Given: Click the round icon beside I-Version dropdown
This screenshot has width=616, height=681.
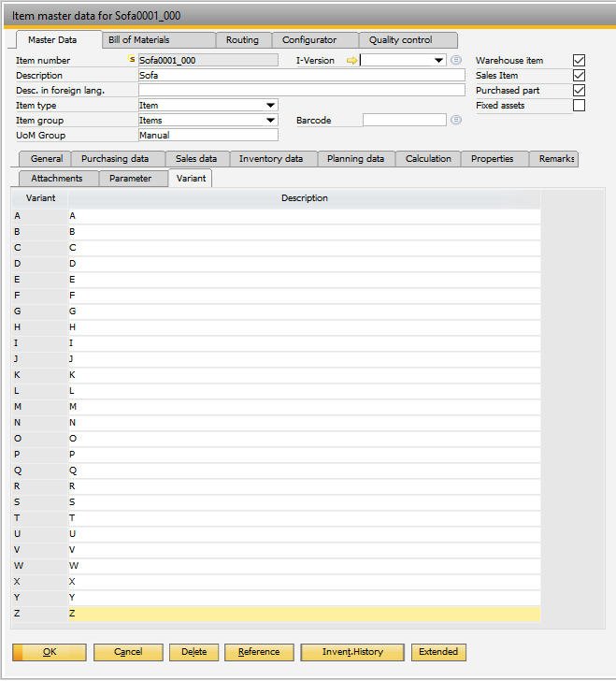Looking at the screenshot, I should pos(456,61).
